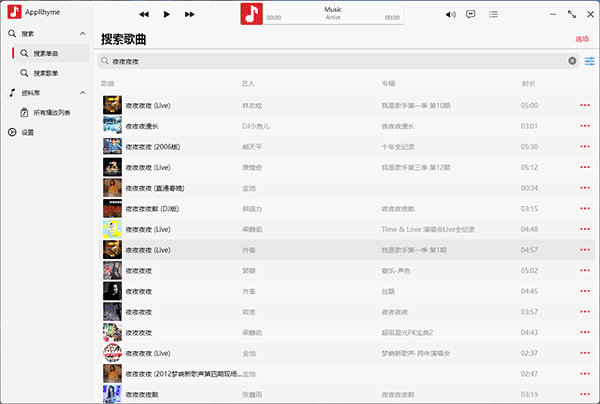This screenshot has width=600, height=404.
Task: Click the 时长 column header
Action: [529, 83]
